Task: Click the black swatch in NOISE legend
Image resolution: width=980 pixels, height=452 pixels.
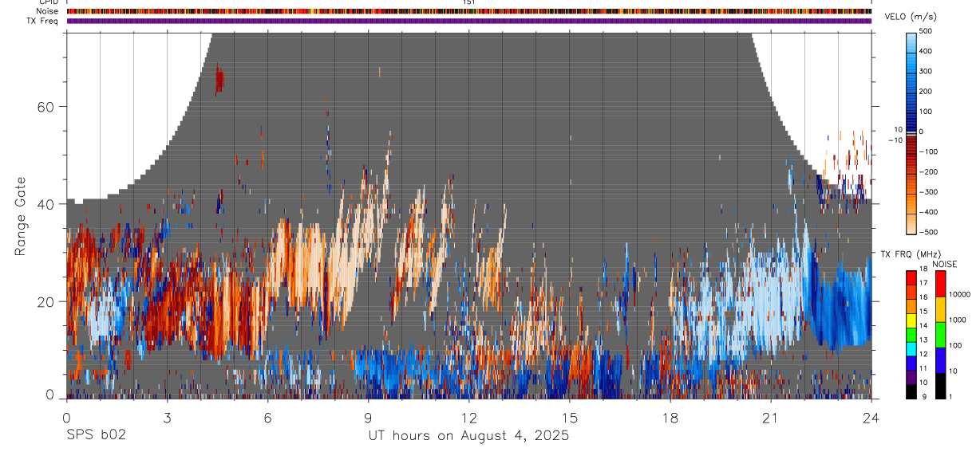Action: pyautogui.click(x=940, y=385)
